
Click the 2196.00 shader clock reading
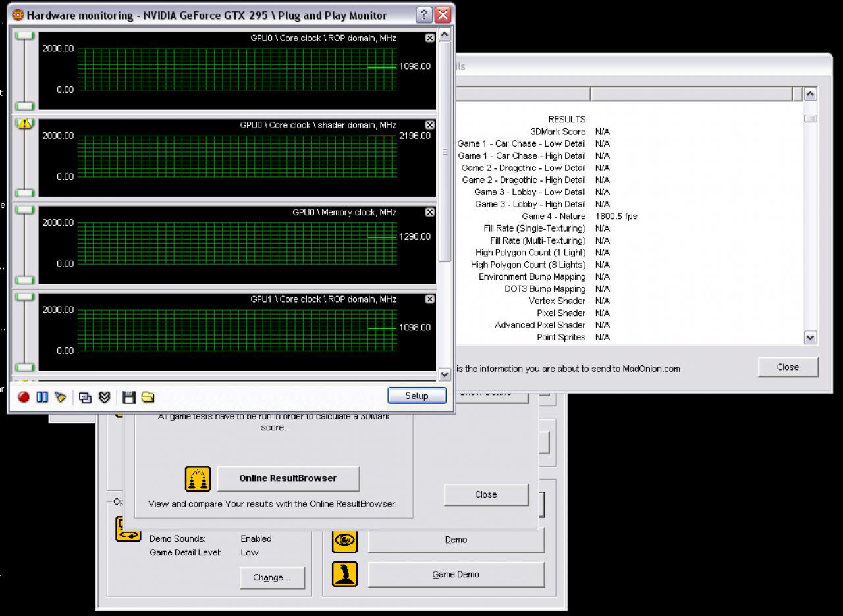point(415,136)
